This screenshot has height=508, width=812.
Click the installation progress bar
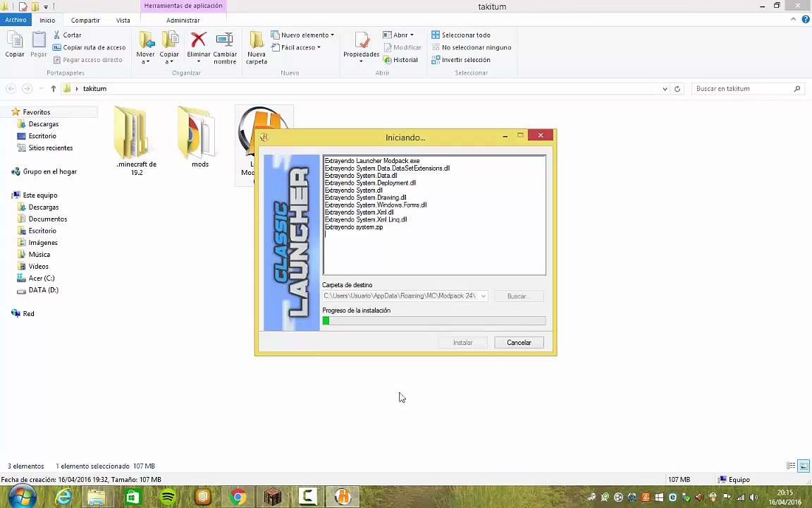[434, 321]
